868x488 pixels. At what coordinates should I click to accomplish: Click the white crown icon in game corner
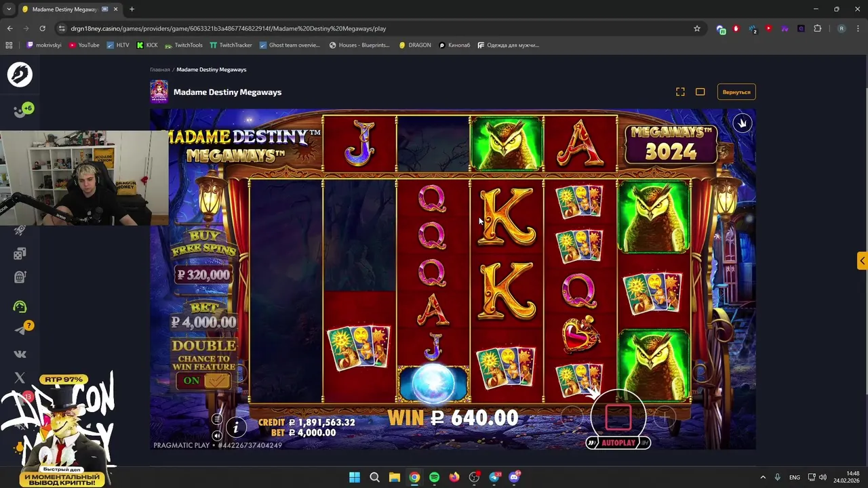click(x=743, y=123)
